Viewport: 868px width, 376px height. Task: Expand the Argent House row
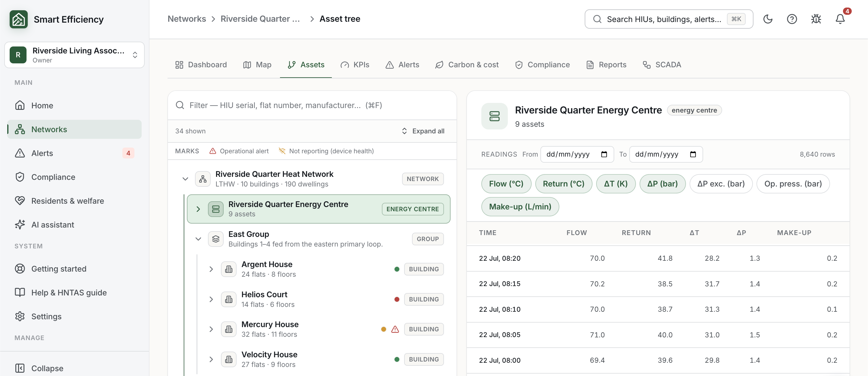coord(211,269)
